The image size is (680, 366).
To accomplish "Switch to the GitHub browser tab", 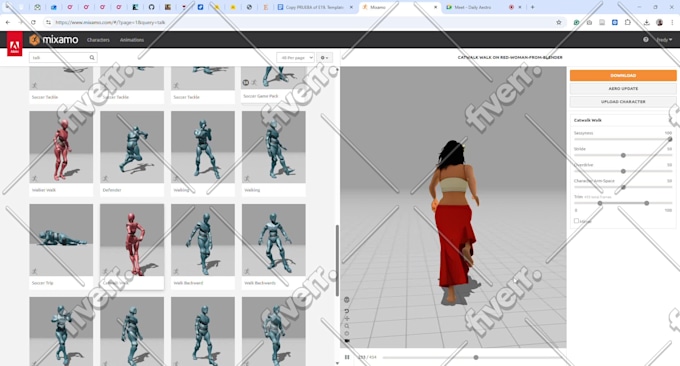I will click(151, 7).
